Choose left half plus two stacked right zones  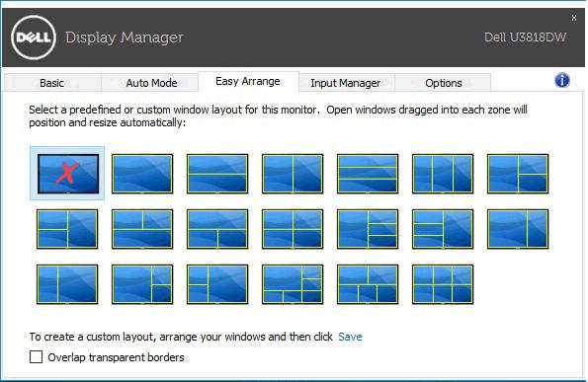point(518,174)
